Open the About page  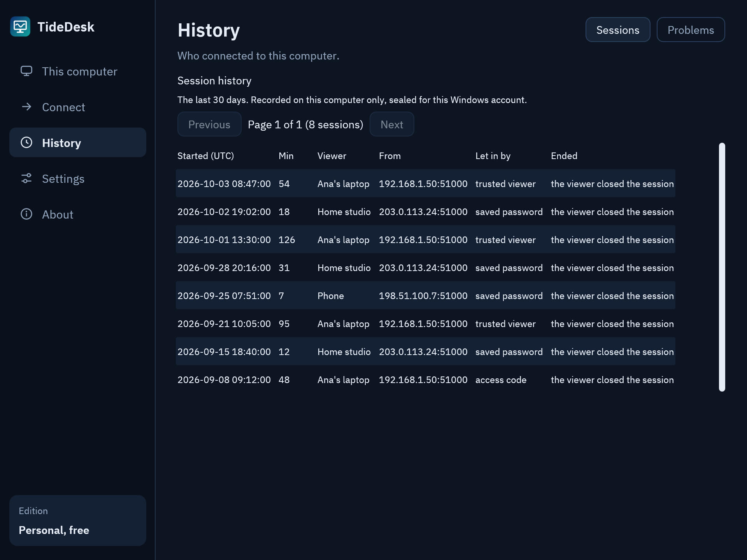point(78,214)
